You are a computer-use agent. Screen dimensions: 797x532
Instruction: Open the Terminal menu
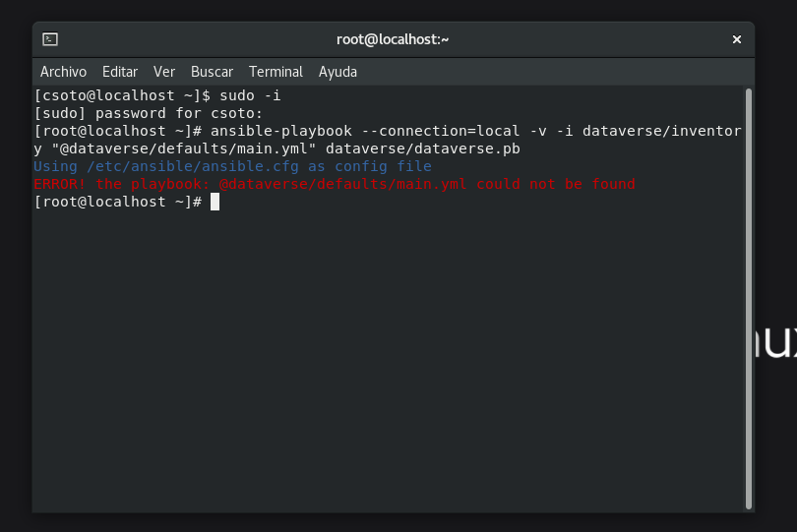coord(276,72)
